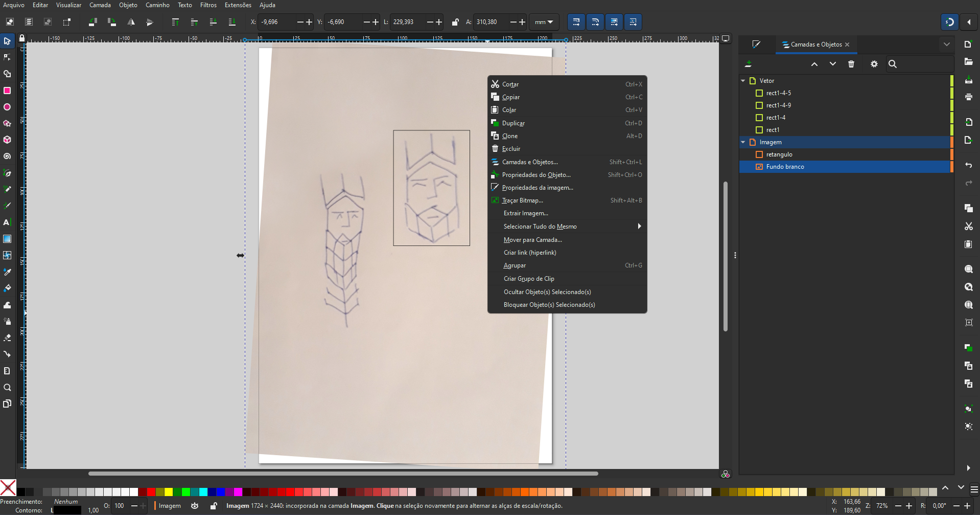Select the Gradient tool
The image size is (980, 515).
[7, 239]
